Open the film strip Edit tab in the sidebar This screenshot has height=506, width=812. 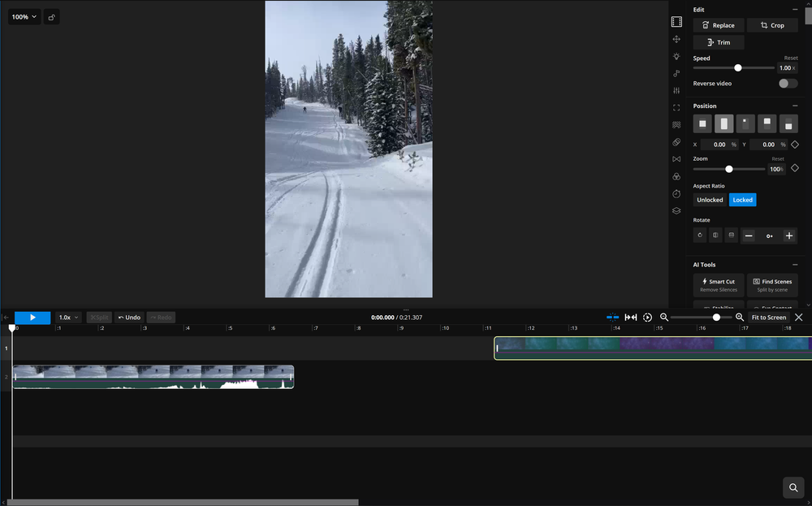point(676,22)
